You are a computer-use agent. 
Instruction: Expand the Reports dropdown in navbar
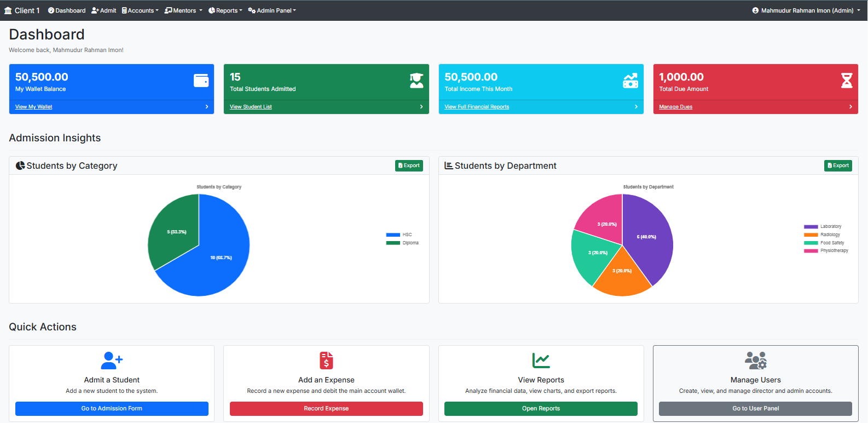[x=225, y=10]
